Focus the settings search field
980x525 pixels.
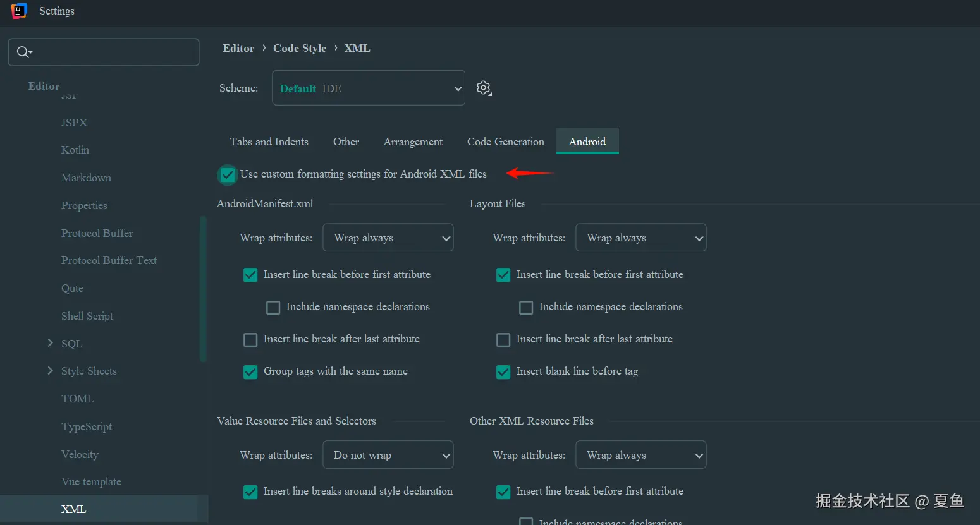pyautogui.click(x=104, y=52)
